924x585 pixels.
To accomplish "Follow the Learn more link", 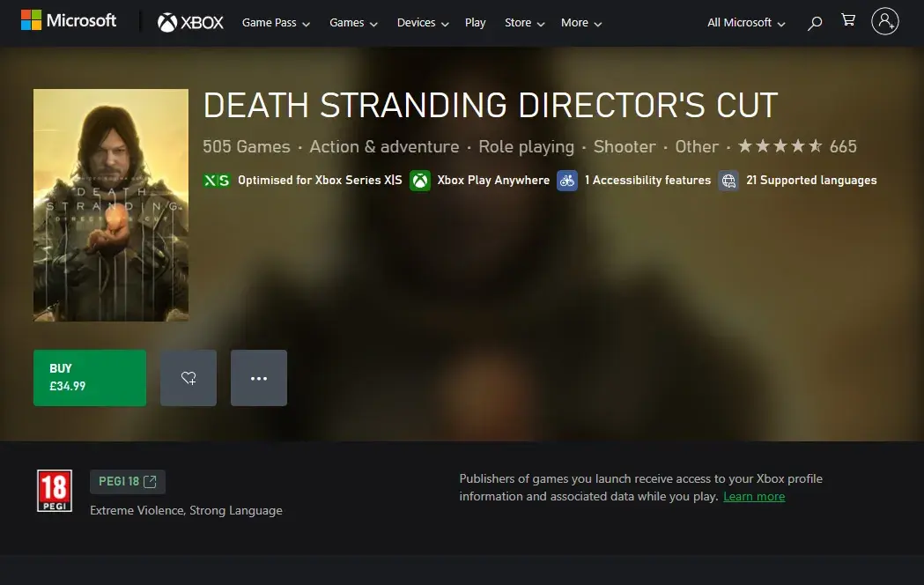I will [x=753, y=497].
